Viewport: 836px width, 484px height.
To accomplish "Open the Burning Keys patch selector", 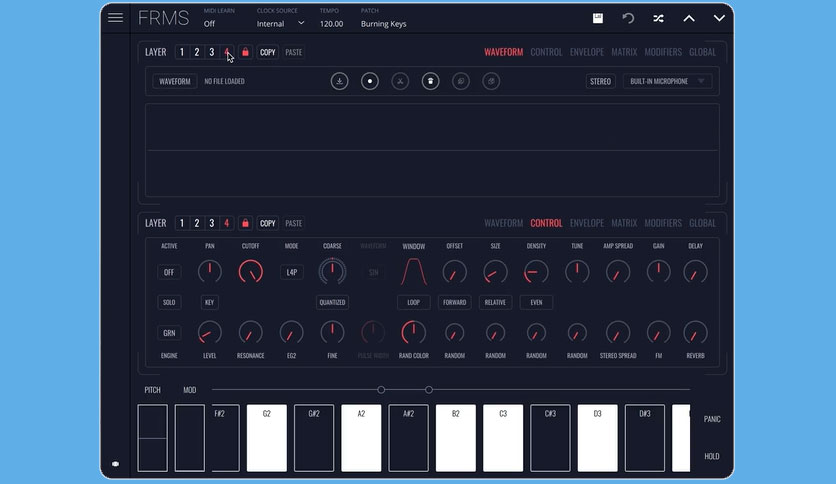I will pyautogui.click(x=383, y=24).
